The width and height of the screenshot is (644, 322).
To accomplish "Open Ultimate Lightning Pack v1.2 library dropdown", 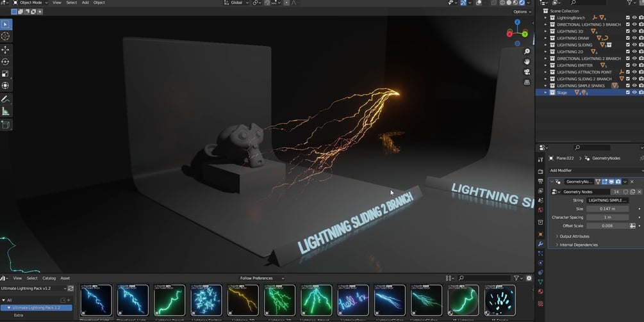I will [x=34, y=288].
